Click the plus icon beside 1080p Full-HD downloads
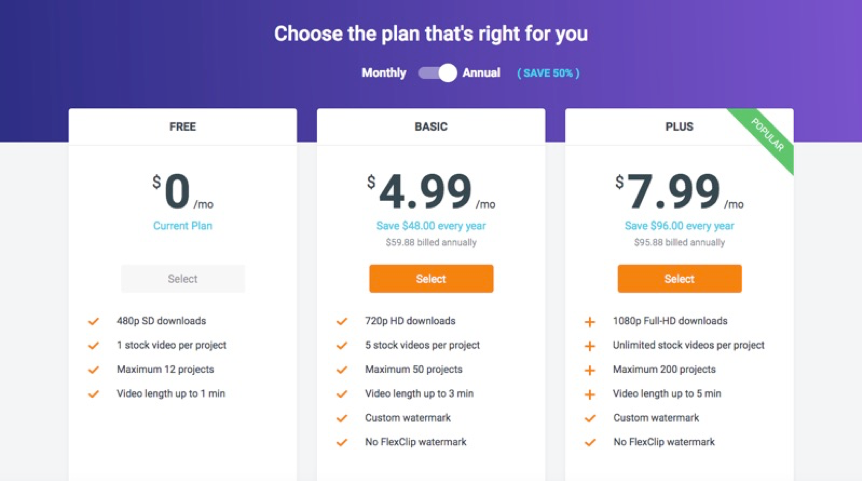862x481 pixels. pyautogui.click(x=590, y=321)
